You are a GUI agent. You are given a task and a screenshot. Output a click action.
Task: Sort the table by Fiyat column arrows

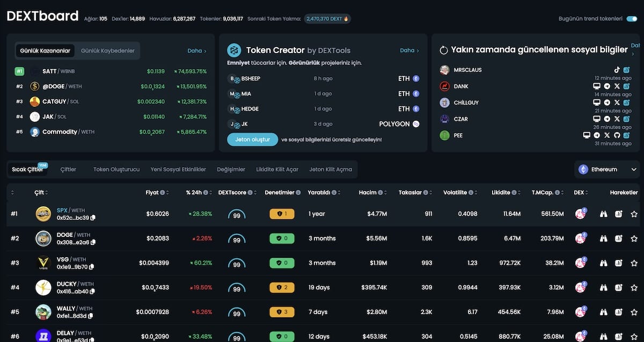(x=169, y=192)
